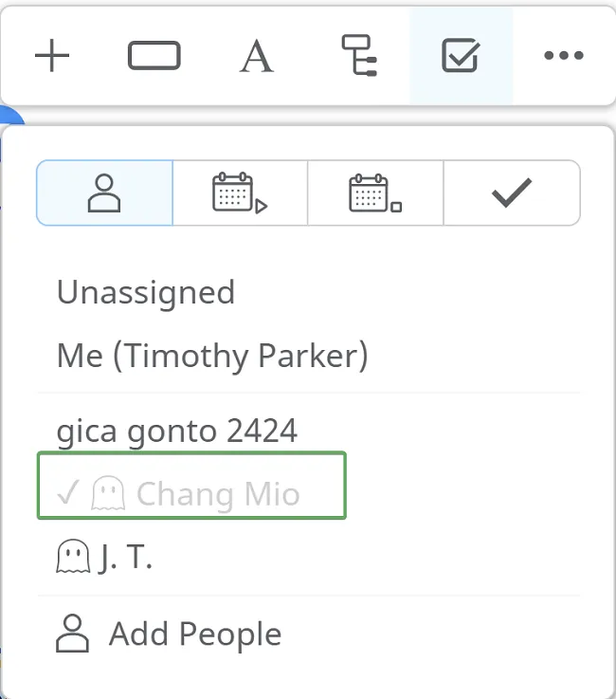This screenshot has height=699, width=616.
Task: Assign to Me (Timothy Parker)
Action: pyautogui.click(x=212, y=357)
